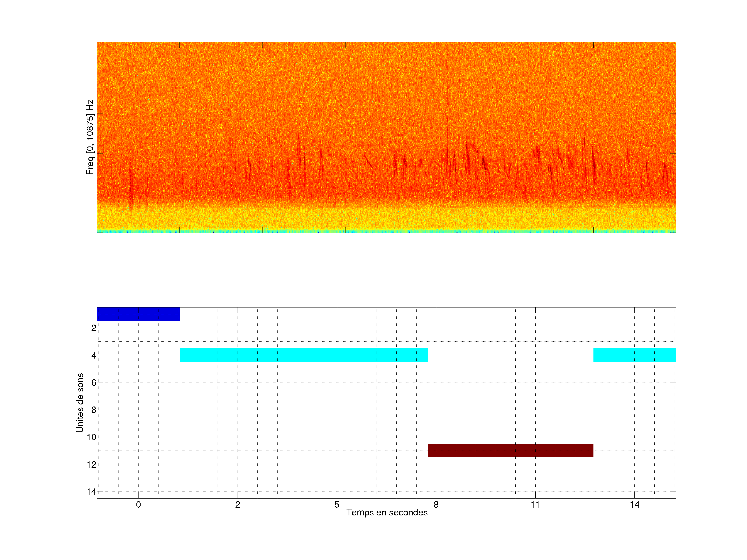
Task: Click x-axis tick label 14
Action: [634, 505]
